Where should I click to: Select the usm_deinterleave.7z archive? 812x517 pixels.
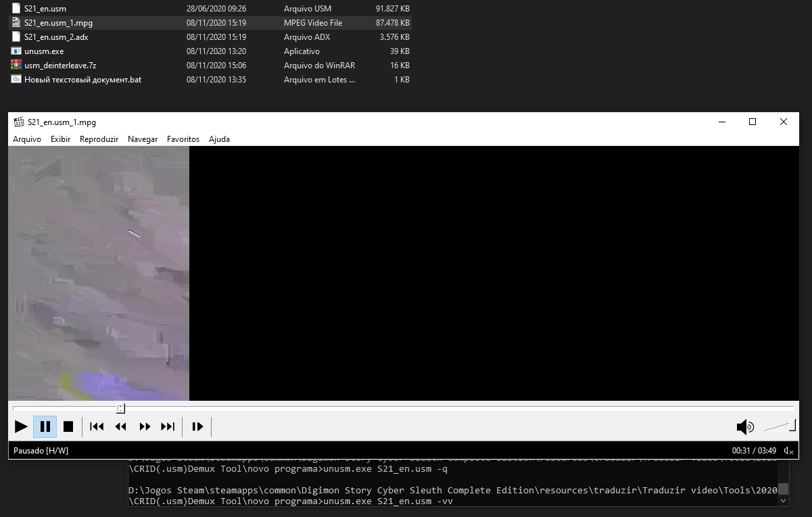point(60,66)
